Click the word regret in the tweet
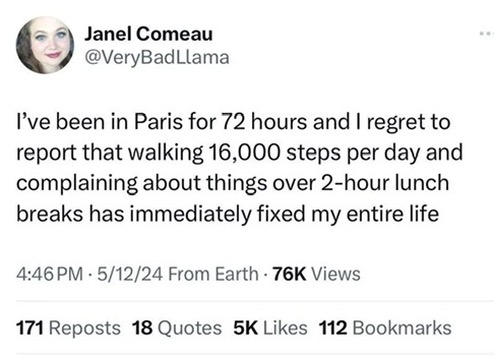This screenshot has height=360, width=494. (x=396, y=123)
